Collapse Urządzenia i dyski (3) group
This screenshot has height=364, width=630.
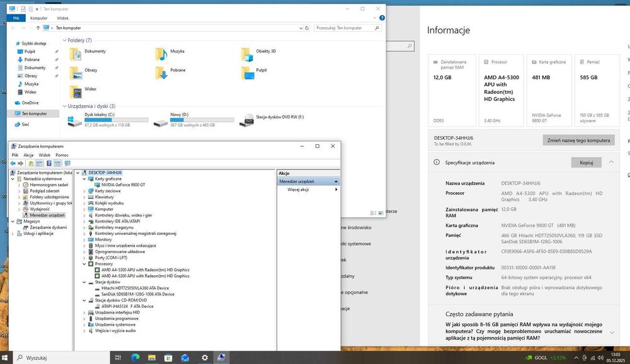point(64,106)
